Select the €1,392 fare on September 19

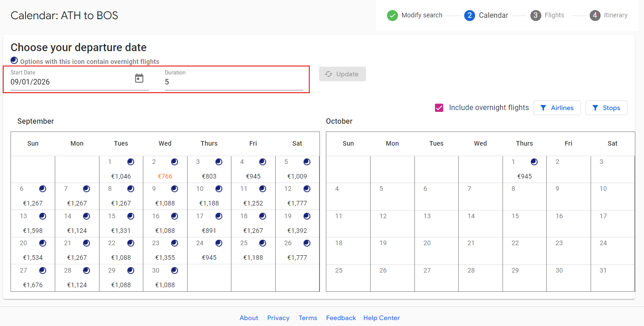coord(297,231)
